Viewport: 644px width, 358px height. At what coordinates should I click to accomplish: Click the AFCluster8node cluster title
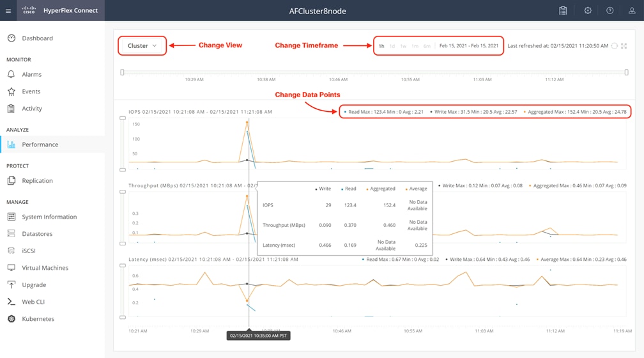click(x=318, y=11)
